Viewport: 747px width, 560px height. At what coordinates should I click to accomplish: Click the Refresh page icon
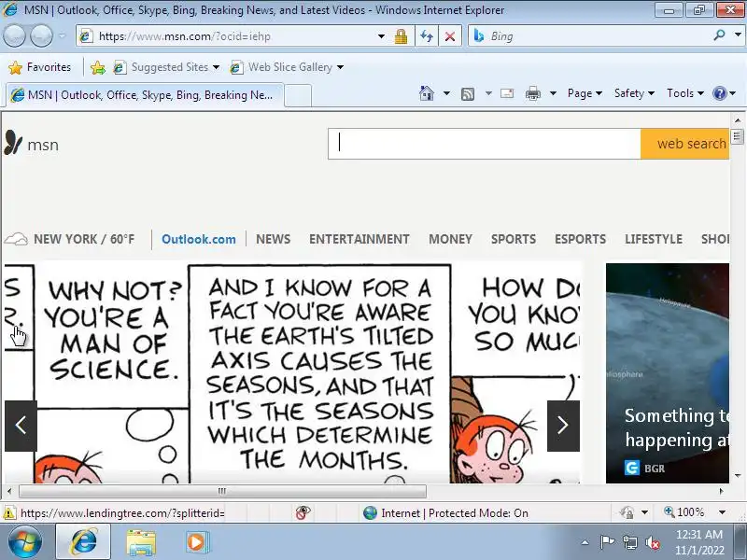427,36
